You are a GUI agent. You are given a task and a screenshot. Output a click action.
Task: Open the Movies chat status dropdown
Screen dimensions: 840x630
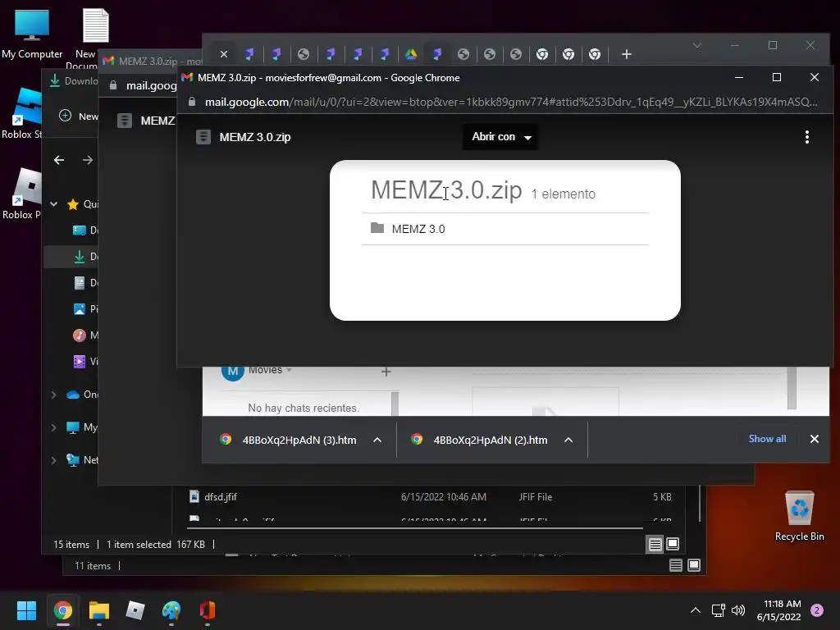(290, 370)
